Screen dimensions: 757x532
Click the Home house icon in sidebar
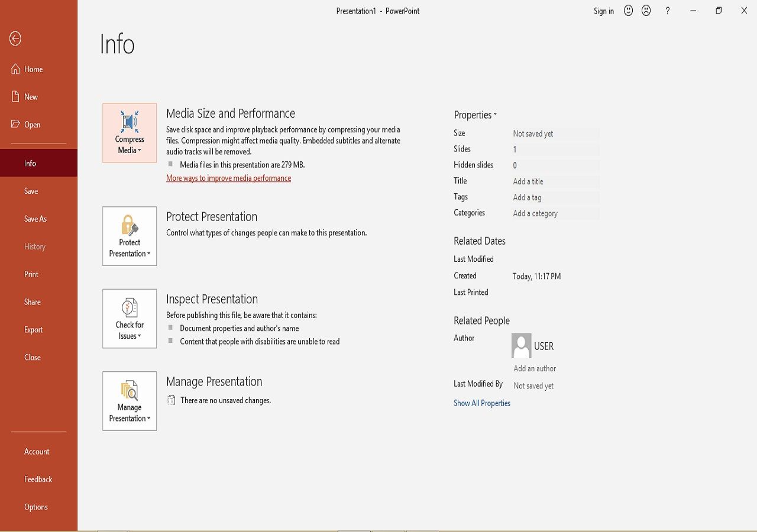pos(16,69)
